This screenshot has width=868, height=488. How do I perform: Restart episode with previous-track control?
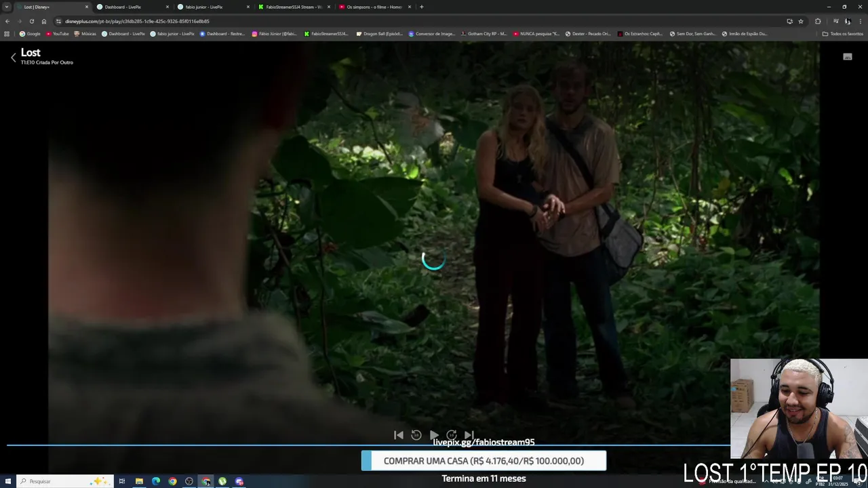(399, 435)
